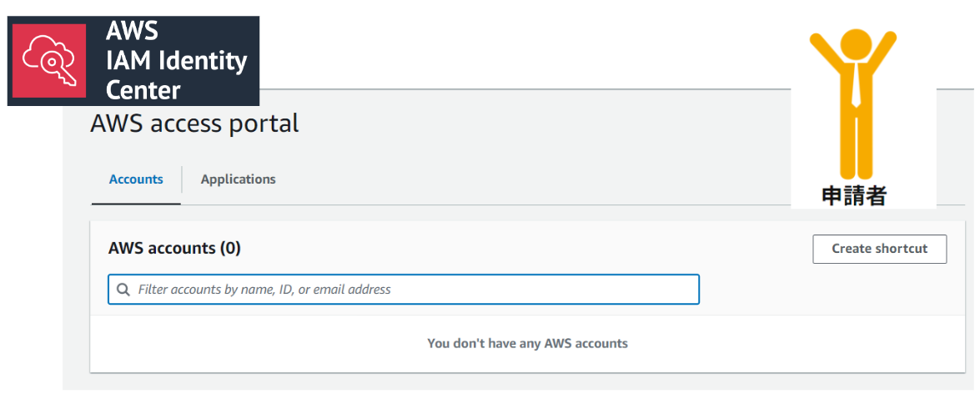Screen dimensions: 980x399
Task: Click the "You don't have any AWS accounts" message
Action: 527,343
